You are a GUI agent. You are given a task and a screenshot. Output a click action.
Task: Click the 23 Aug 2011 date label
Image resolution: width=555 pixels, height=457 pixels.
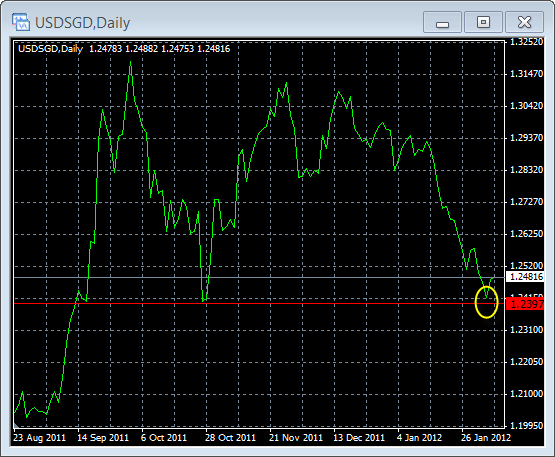click(40, 438)
